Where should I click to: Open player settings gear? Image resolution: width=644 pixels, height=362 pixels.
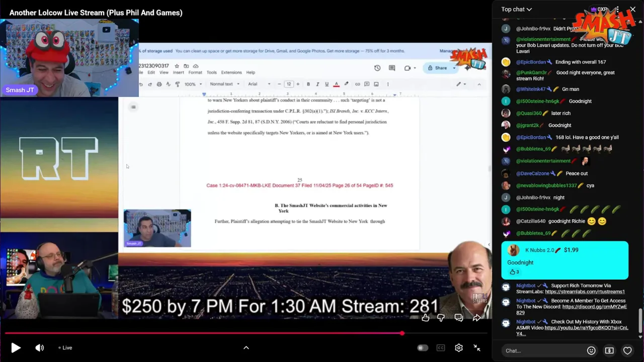point(459,347)
